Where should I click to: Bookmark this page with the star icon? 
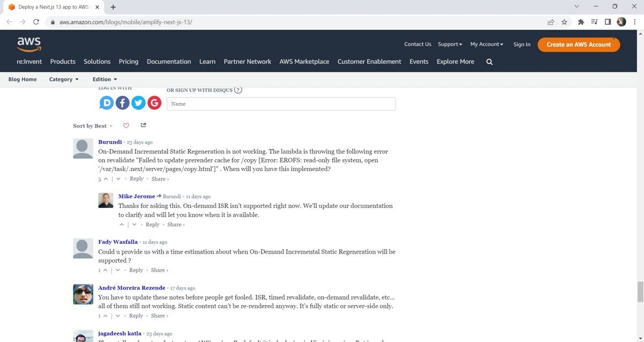565,22
